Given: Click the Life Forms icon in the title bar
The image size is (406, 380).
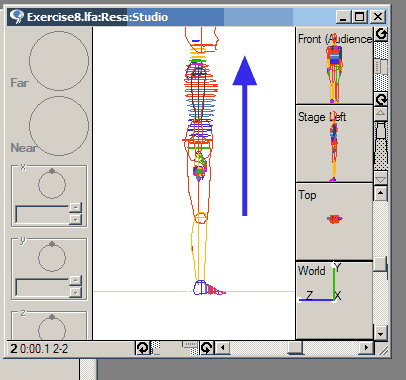Looking at the screenshot, I should pos(16,16).
